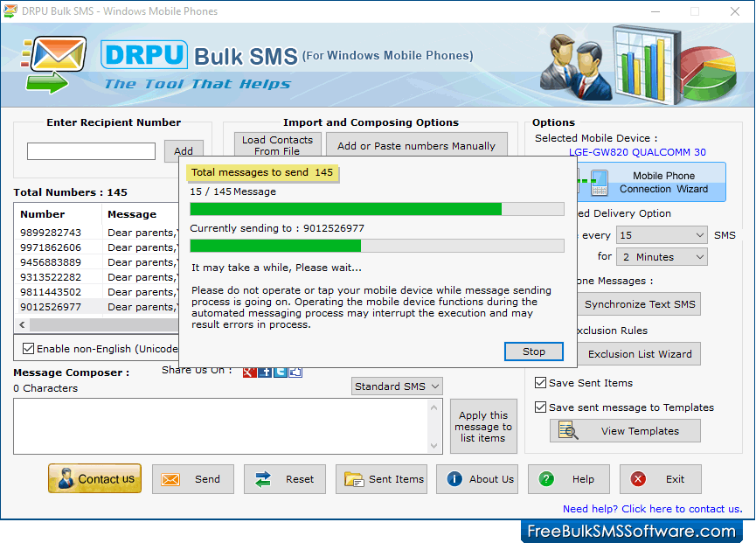Click the envelope icon on Send button
756x543 pixels.
click(170, 479)
